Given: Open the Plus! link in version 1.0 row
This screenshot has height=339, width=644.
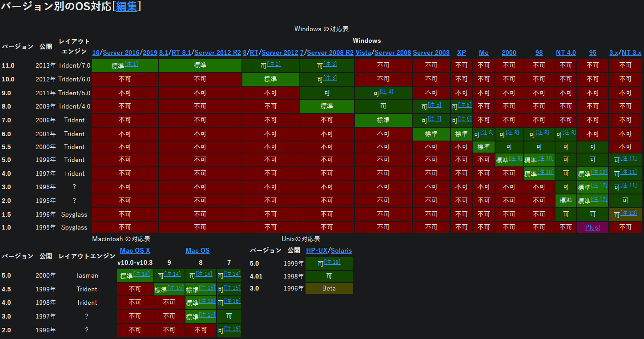Looking at the screenshot, I should (592, 227).
